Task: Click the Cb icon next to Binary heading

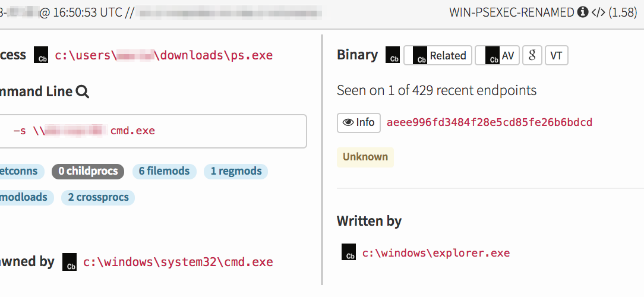Action: point(393,55)
